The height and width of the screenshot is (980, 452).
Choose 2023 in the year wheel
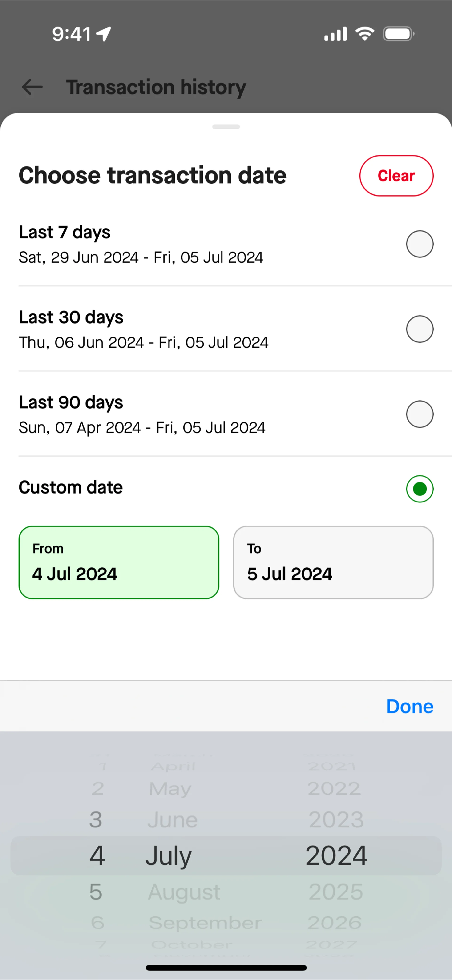[336, 820]
